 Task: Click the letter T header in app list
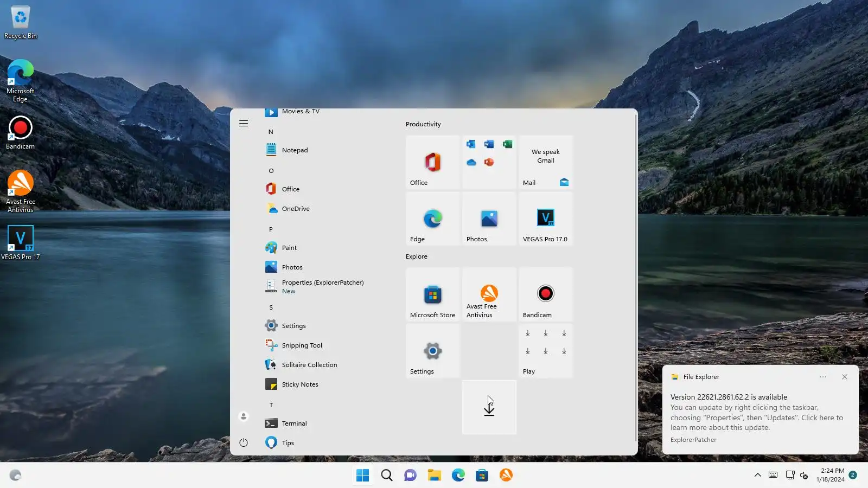(271, 405)
